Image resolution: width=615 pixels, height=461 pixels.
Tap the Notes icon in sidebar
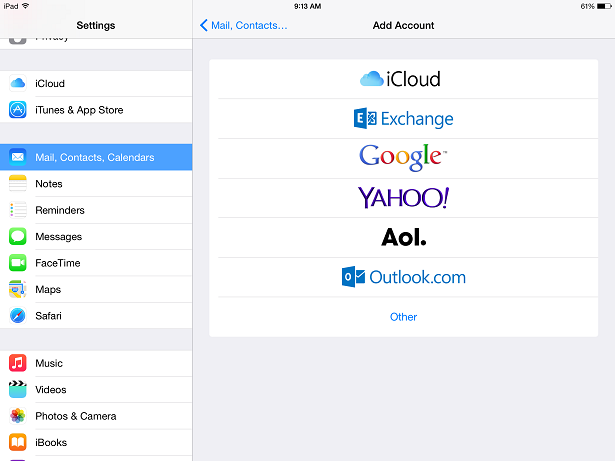point(18,183)
